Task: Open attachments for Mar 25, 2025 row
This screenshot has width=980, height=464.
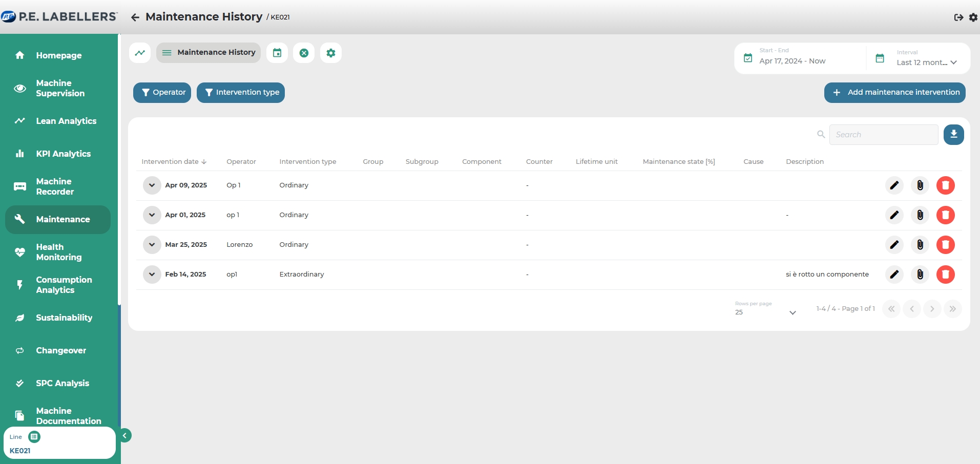Action: point(920,245)
